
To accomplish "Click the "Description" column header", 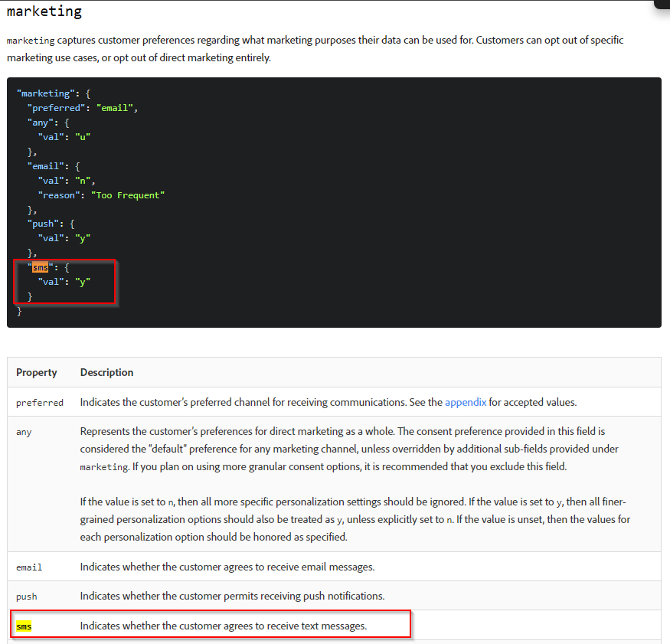I will click(x=106, y=372).
